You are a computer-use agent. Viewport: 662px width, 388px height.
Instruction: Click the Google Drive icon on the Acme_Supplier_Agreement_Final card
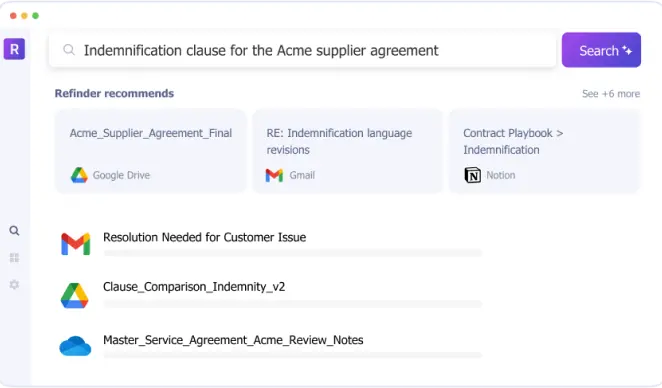[x=79, y=175]
